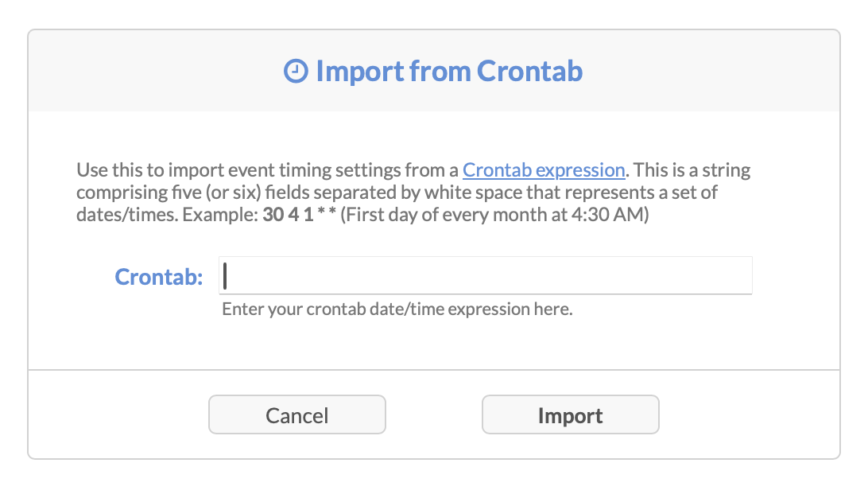The image size is (868, 498).
Task: Click the right end of the Crontab input box
Action: click(x=739, y=276)
